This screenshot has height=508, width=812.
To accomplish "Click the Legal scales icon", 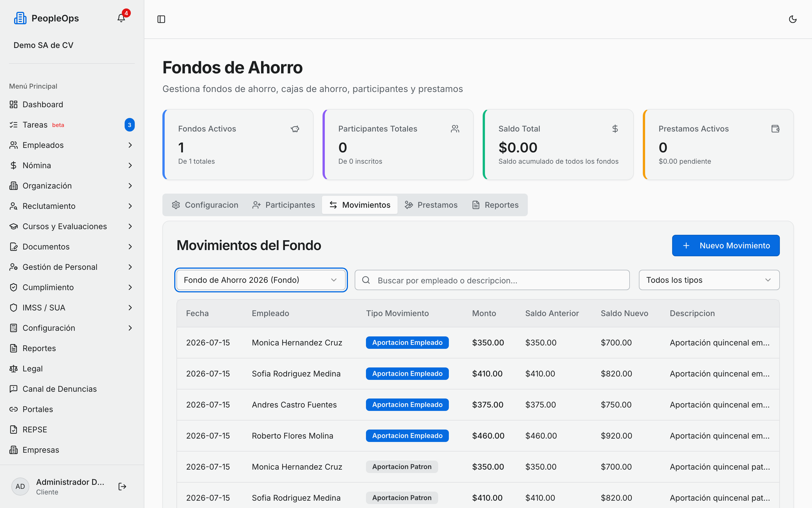I will tap(14, 369).
